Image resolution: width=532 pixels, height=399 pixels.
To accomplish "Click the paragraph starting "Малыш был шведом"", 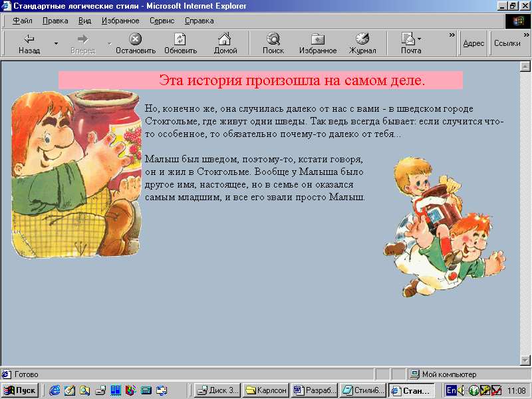I will [255, 178].
